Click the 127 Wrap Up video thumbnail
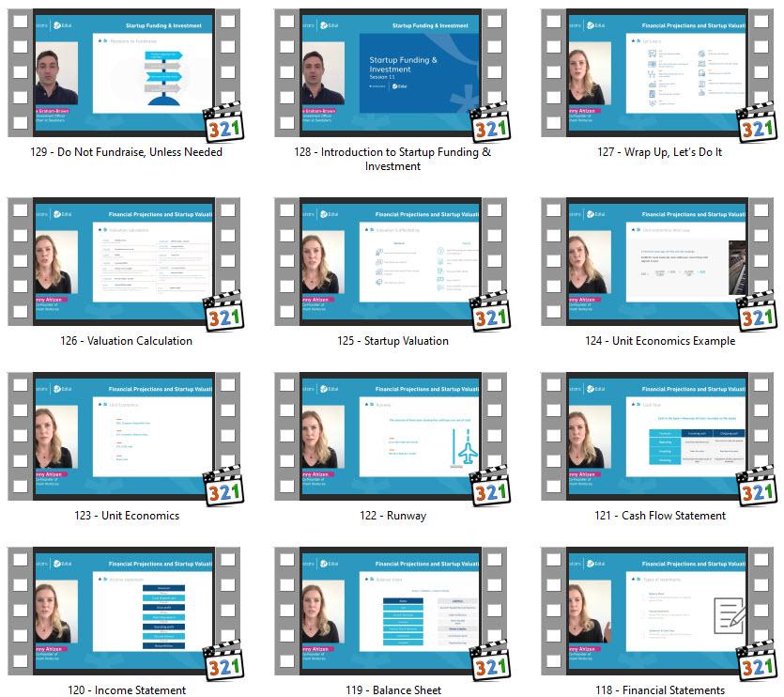Viewport: 784px width, 697px height. click(x=657, y=72)
